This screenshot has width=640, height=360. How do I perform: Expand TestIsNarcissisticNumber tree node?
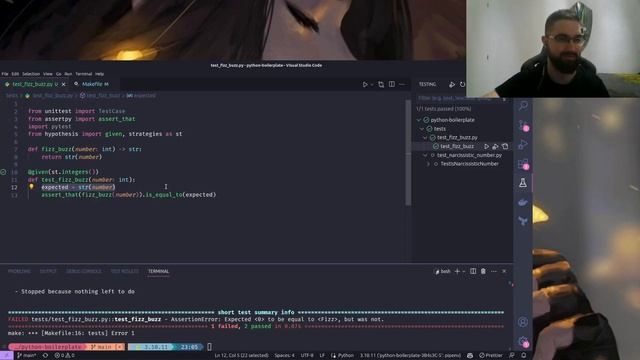coord(429,164)
